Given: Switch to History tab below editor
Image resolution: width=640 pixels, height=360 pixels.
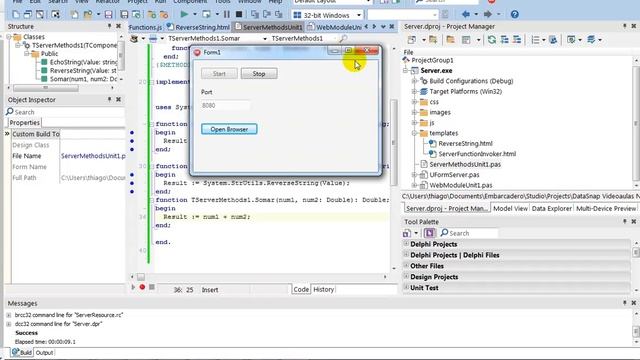Looking at the screenshot, I should click(x=324, y=289).
